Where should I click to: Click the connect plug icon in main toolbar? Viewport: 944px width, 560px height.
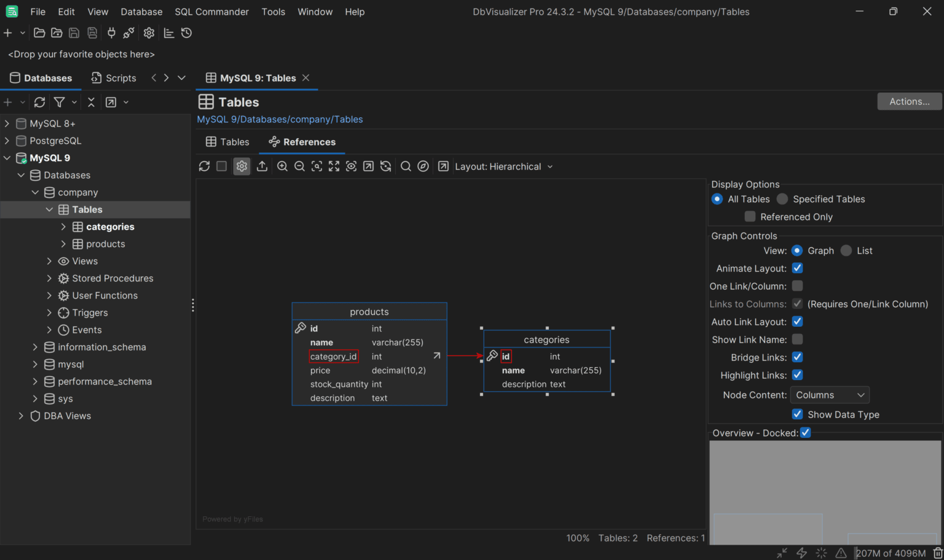[111, 33]
